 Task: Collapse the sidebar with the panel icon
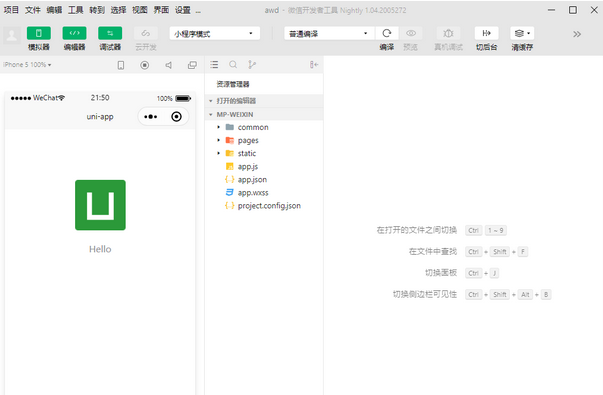click(x=314, y=65)
